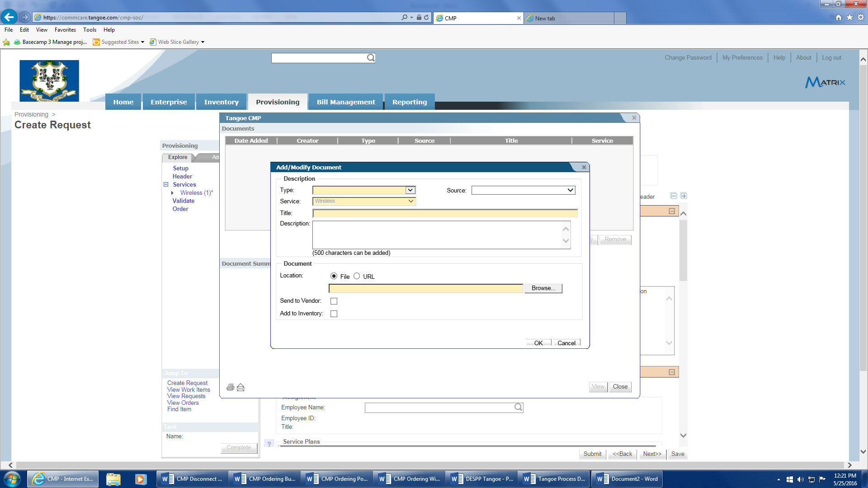Click the collapse-all icon near header
This screenshot has width=868, height=488.
tap(674, 196)
